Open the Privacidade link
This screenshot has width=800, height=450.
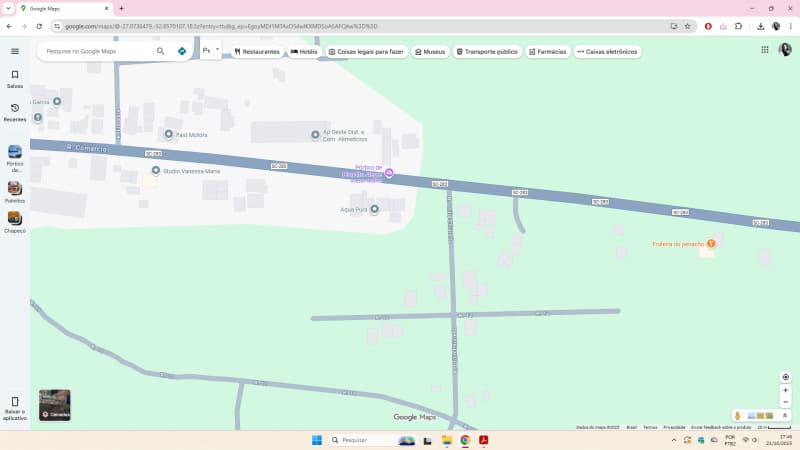[674, 427]
